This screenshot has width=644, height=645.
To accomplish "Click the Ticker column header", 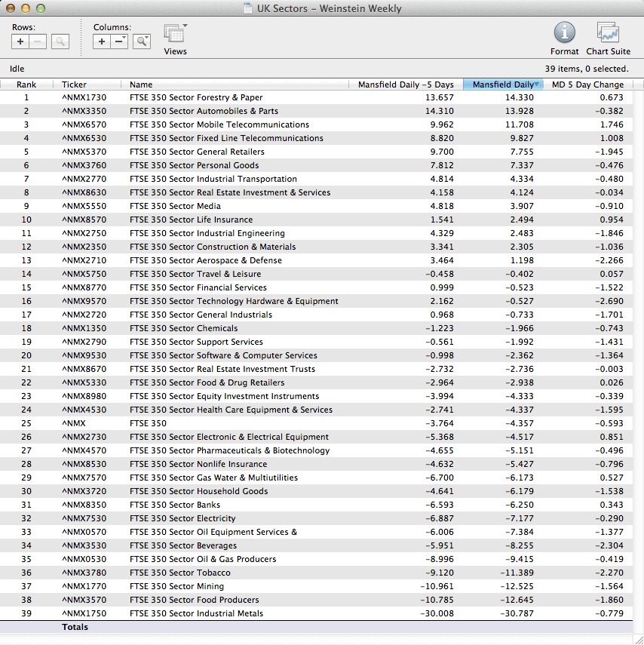I will [74, 84].
